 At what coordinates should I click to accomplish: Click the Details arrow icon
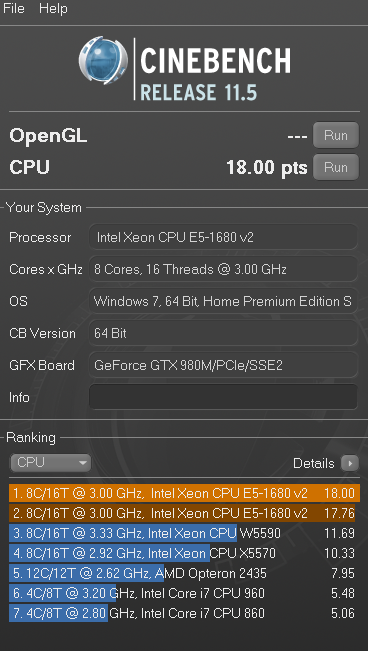click(350, 463)
